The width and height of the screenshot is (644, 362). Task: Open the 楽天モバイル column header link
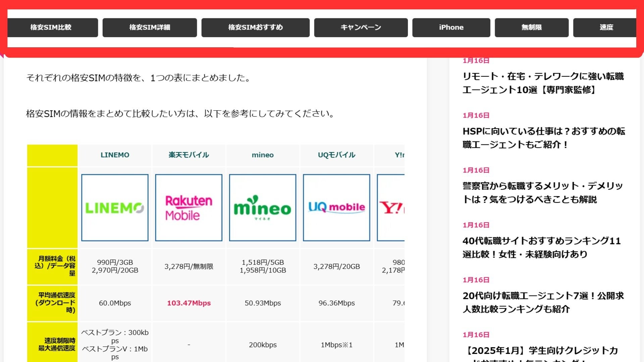(x=189, y=155)
